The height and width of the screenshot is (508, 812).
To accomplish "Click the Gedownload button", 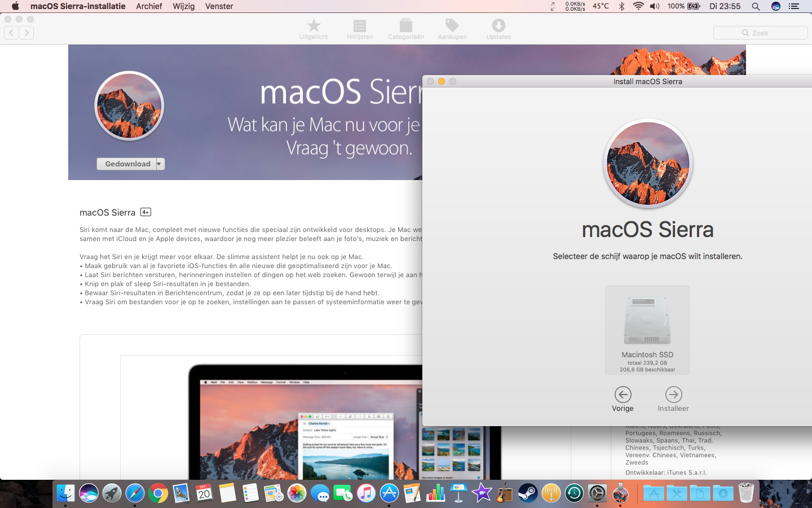I will click(127, 164).
